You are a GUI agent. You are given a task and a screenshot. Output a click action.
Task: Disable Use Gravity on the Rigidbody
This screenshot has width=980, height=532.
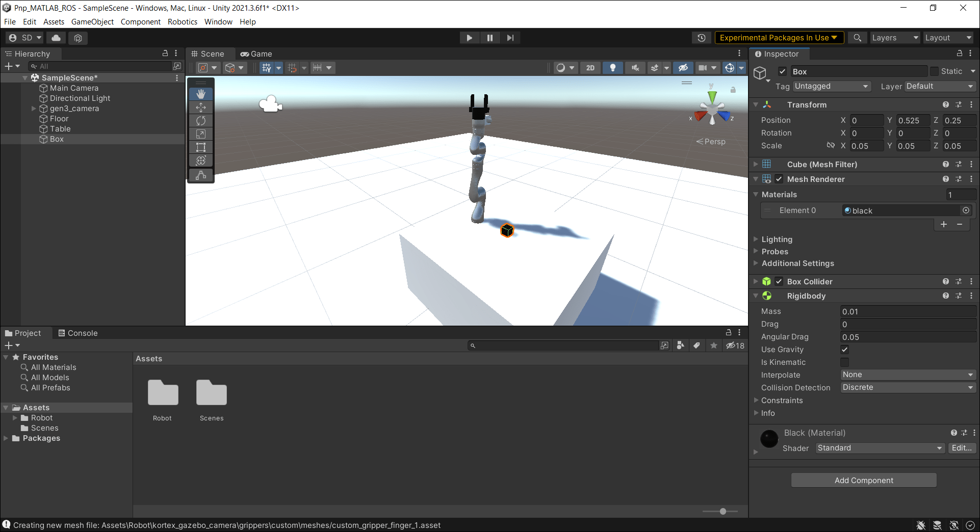(844, 350)
